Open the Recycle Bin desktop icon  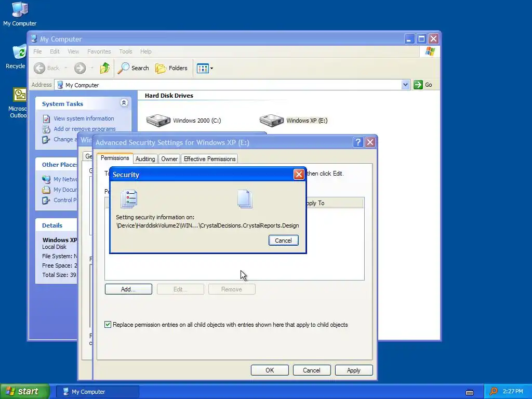click(16, 57)
